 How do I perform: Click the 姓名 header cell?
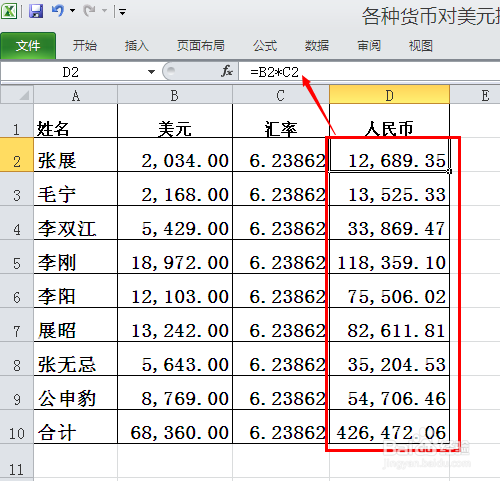click(76, 121)
